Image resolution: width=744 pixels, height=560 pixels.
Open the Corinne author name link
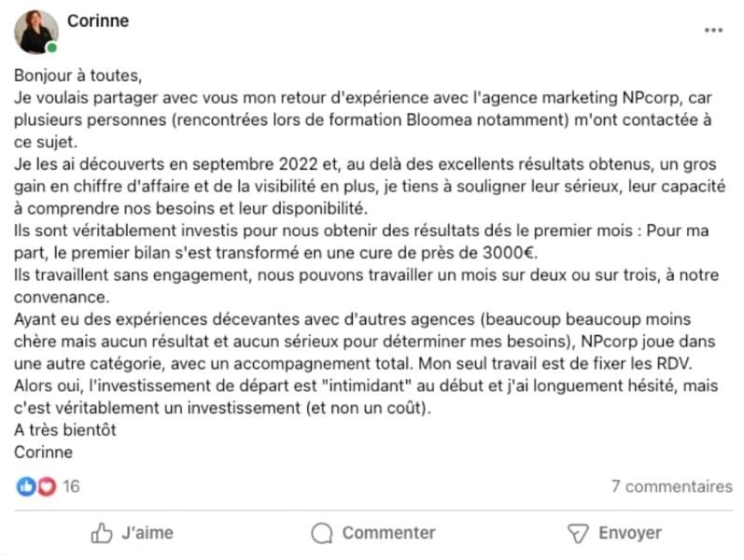pyautogui.click(x=98, y=21)
